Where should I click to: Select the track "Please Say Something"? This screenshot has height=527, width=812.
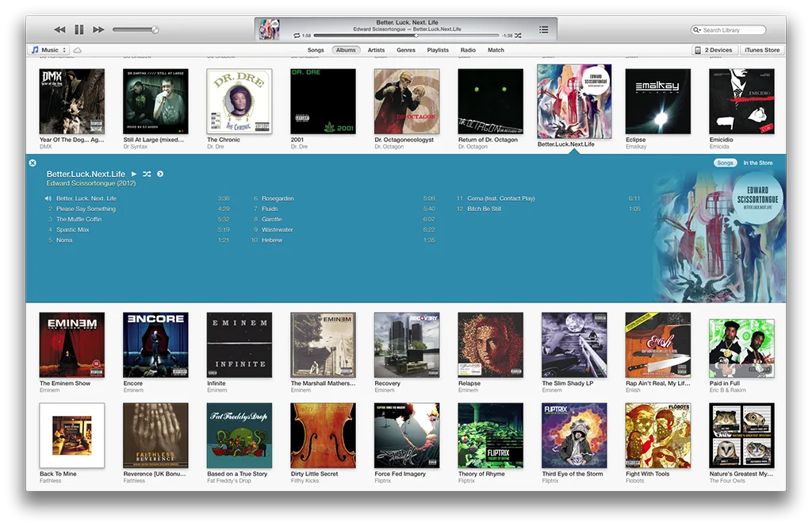click(86, 209)
